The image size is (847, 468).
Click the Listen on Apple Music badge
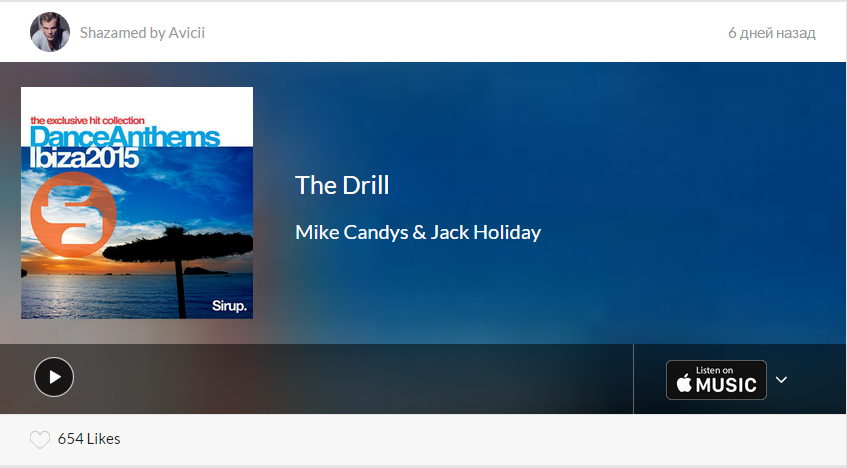716,380
